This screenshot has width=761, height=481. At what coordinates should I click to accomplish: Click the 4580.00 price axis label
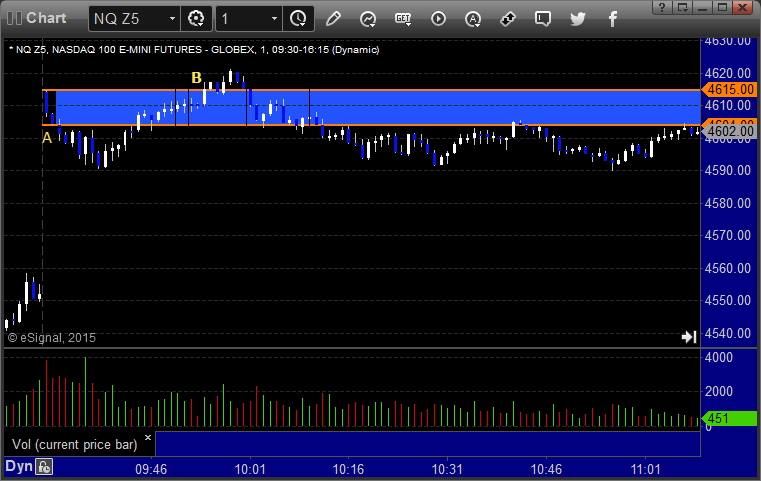[x=728, y=203]
